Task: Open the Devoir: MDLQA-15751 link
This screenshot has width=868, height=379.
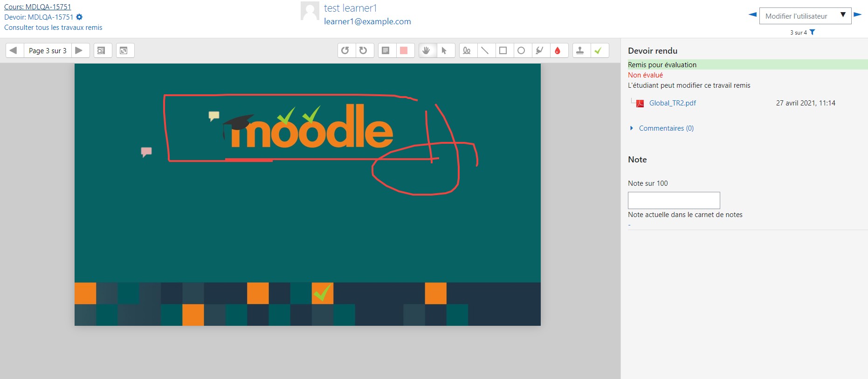Action: pyautogui.click(x=39, y=17)
